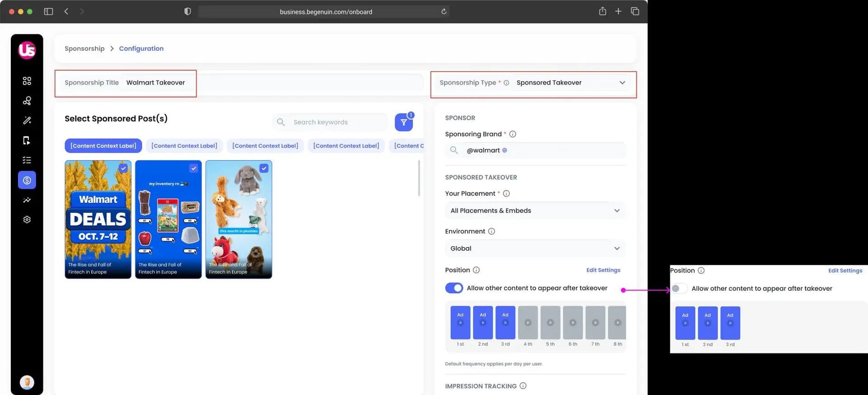Image resolution: width=868 pixels, height=395 pixels.
Task: Select the magic wand icon in sidebar
Action: tap(27, 120)
